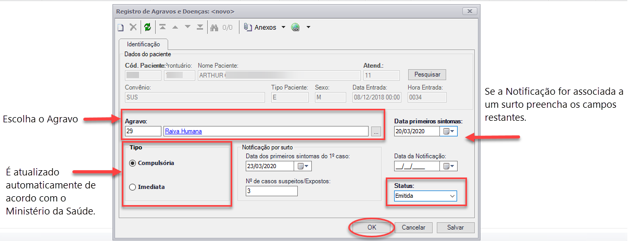The height and width of the screenshot is (241, 644).
Task: Click the Pesquisar button
Action: 427,75
